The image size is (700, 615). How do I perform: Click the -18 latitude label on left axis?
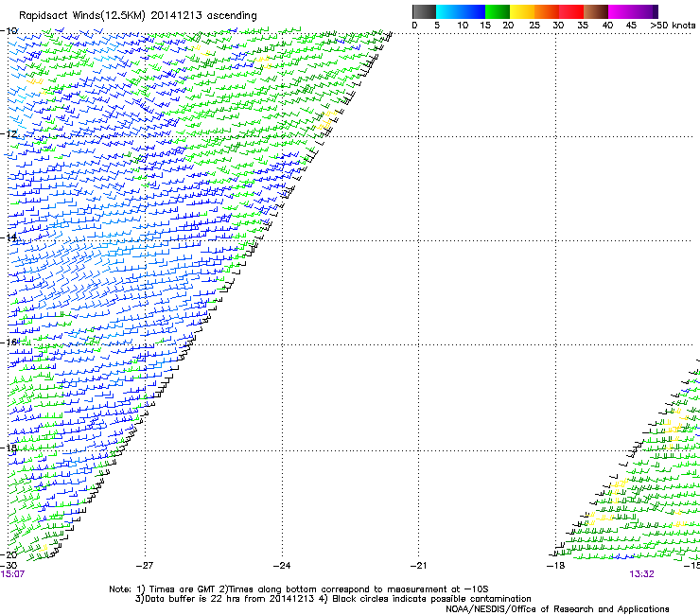tap(9, 448)
